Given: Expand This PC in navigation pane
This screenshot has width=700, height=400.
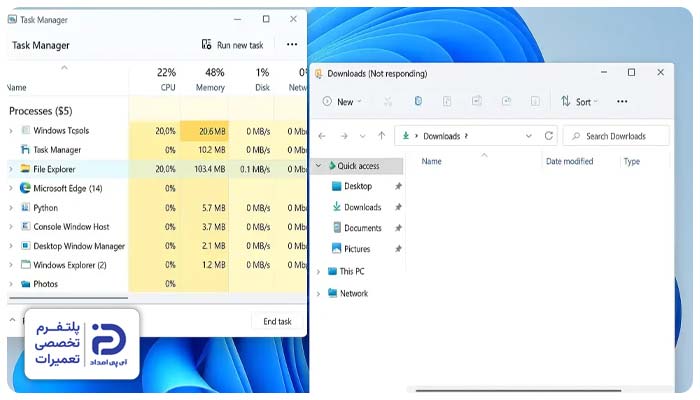Looking at the screenshot, I should click(x=318, y=271).
